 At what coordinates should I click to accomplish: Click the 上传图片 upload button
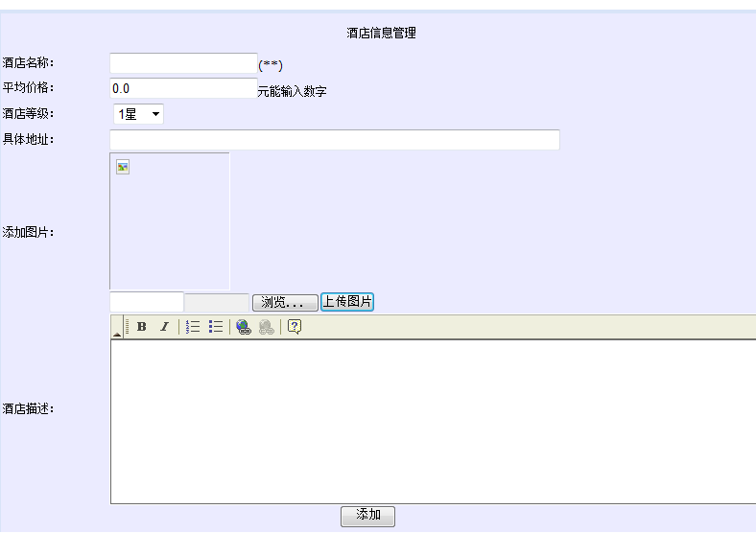(347, 302)
